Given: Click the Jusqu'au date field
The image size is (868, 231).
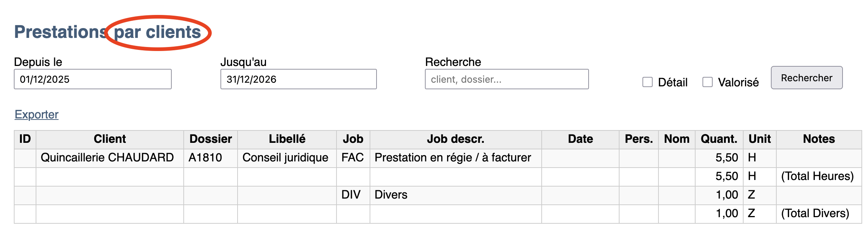Looking at the screenshot, I should [298, 79].
